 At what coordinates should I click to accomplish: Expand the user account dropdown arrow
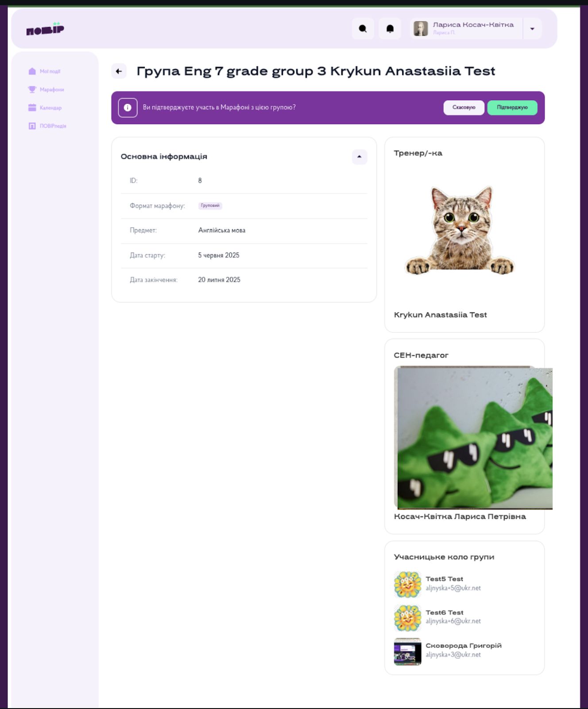click(532, 29)
